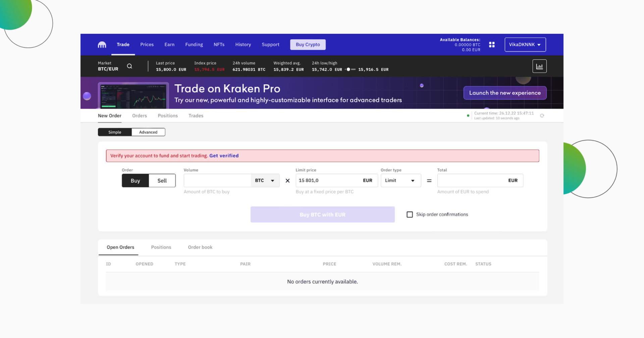
Task: Click the Total EUR input field
Action: (480, 180)
